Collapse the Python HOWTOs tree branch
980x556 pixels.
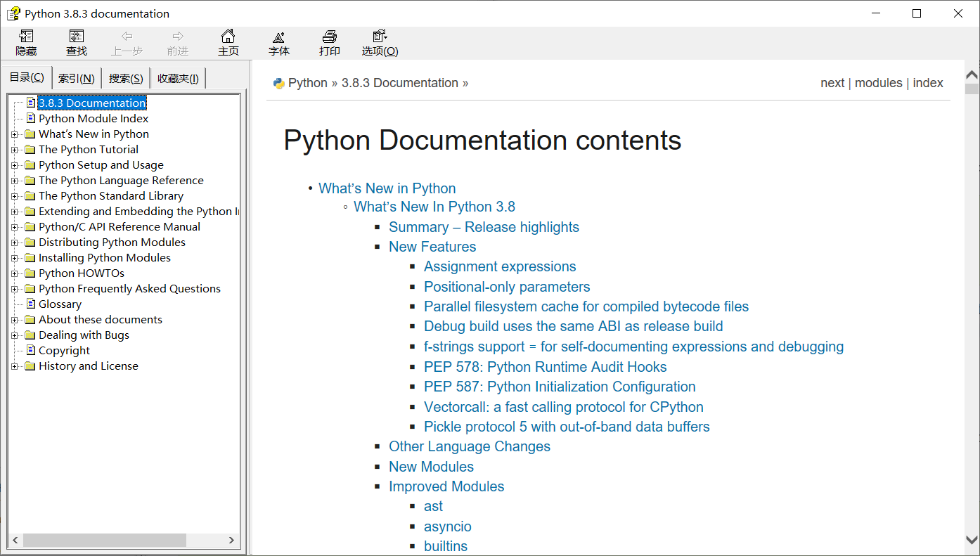16,273
